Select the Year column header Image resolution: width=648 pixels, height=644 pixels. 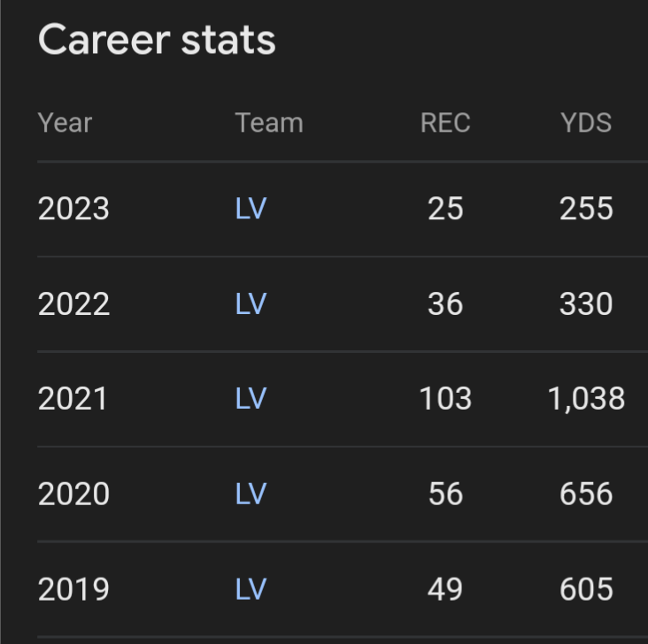(x=65, y=123)
